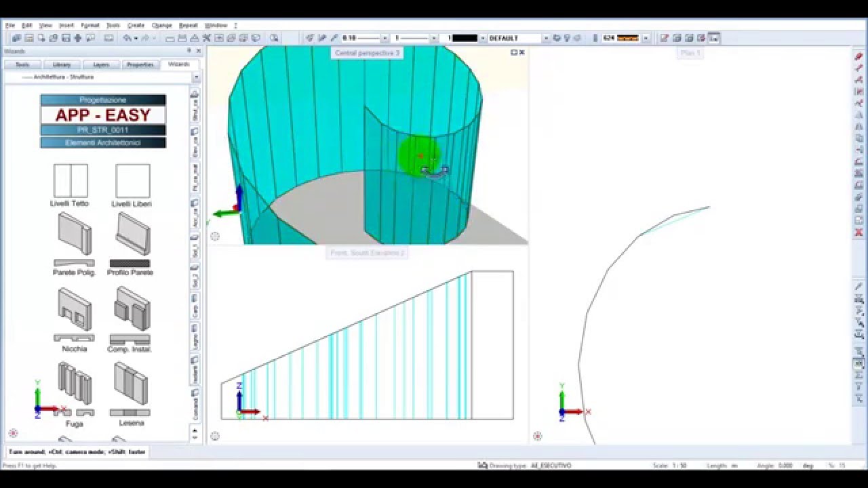Click the red X icon in right toolbar
The image size is (868, 488).
pyautogui.click(x=859, y=232)
